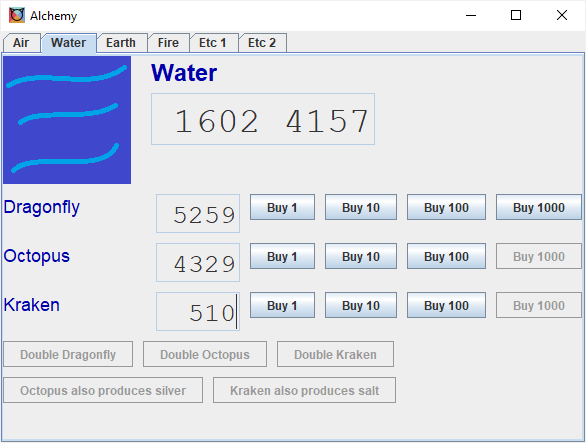Viewport: 586px width, 443px height.
Task: Click the disabled Buy 1000 Octopus button
Action: tap(539, 256)
